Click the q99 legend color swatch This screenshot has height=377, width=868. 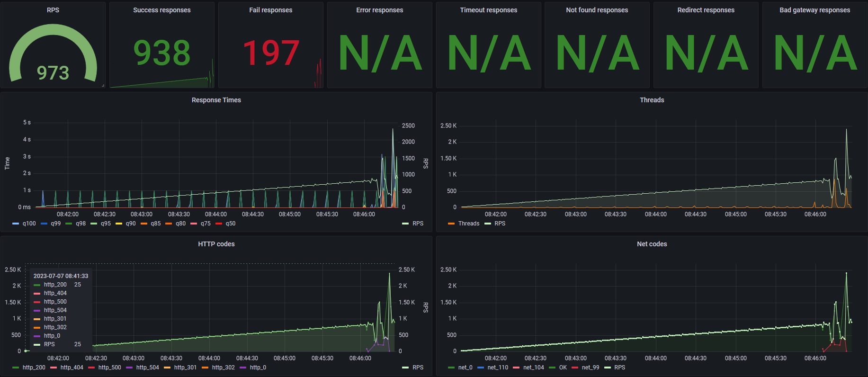click(44, 224)
